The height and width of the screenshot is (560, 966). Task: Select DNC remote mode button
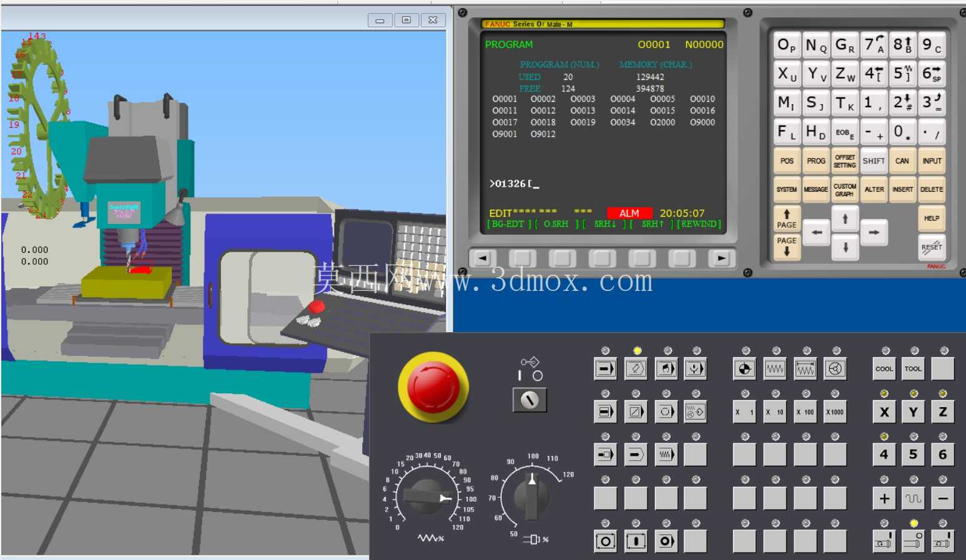[x=696, y=369]
